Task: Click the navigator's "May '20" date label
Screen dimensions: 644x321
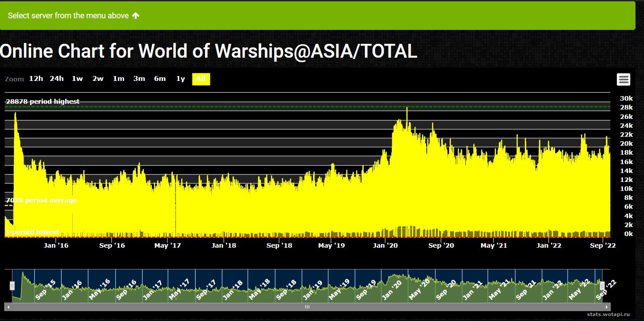Action: (419, 290)
